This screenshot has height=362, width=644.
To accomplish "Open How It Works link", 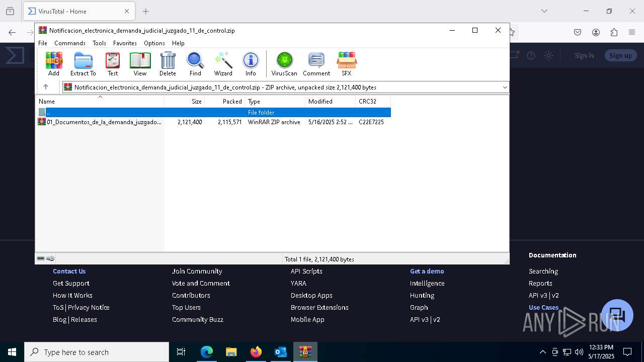I will [x=72, y=295].
